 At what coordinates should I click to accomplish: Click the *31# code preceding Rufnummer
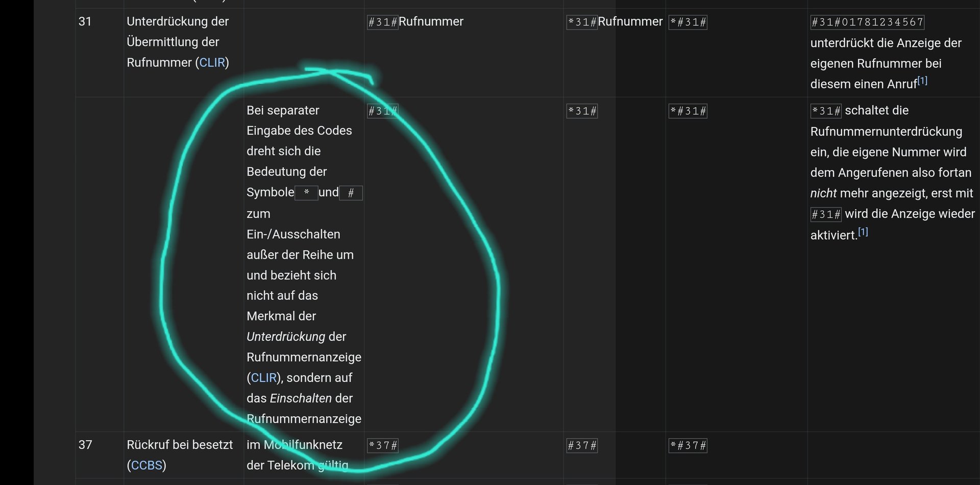[x=582, y=22]
